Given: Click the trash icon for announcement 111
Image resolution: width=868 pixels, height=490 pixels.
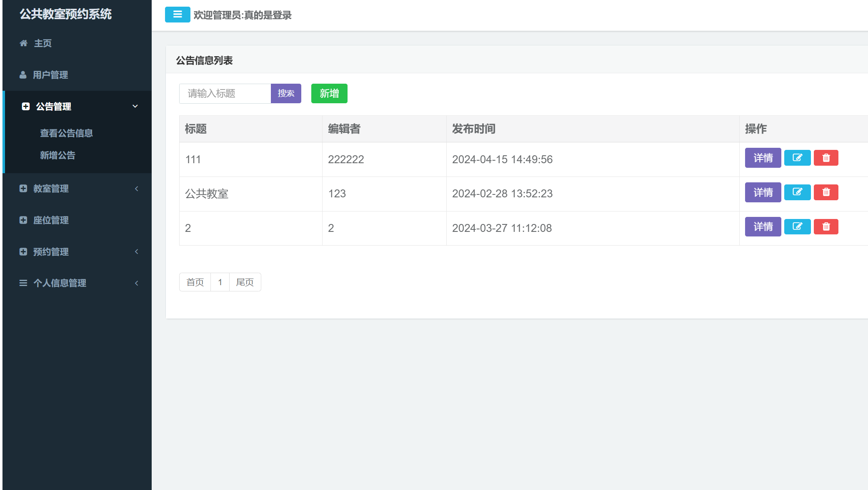Looking at the screenshot, I should point(826,158).
